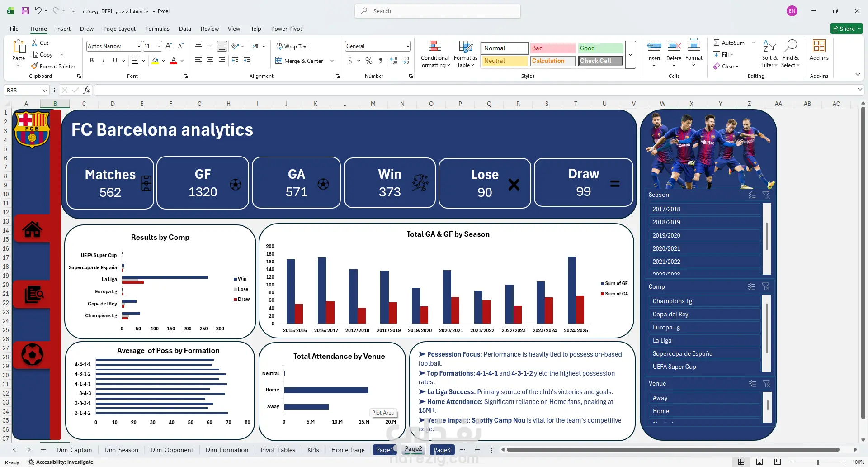
Task: Click the Share button
Action: coord(846,29)
